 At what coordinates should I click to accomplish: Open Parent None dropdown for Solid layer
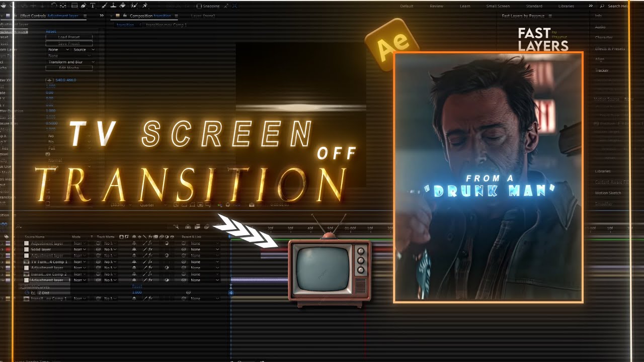pos(204,249)
